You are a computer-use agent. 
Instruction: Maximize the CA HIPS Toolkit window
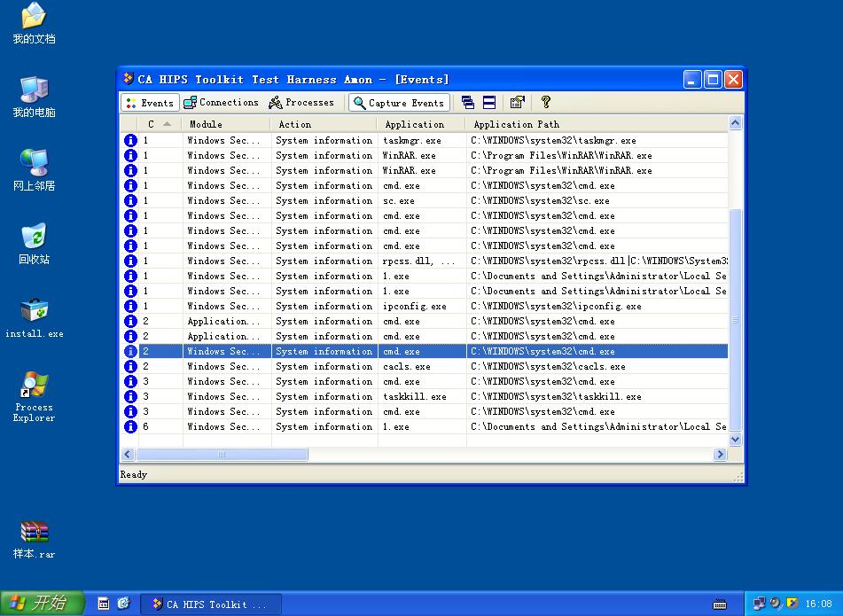coord(713,80)
